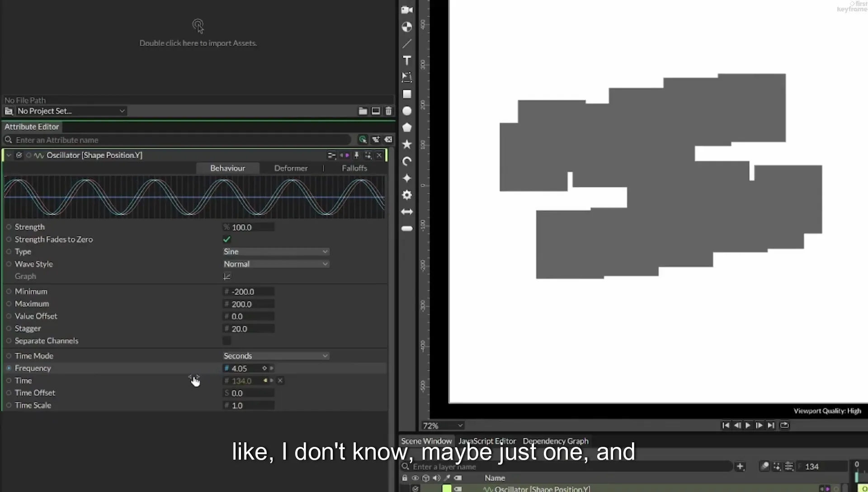This screenshot has width=868, height=492.
Task: Select the Line tool
Action: [x=407, y=44]
